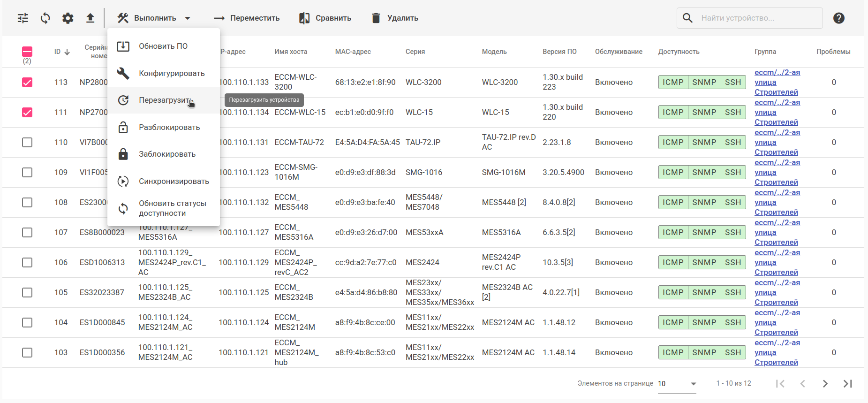Select the checkbox for device ID 110
This screenshot has height=403, width=868.
tap(27, 143)
